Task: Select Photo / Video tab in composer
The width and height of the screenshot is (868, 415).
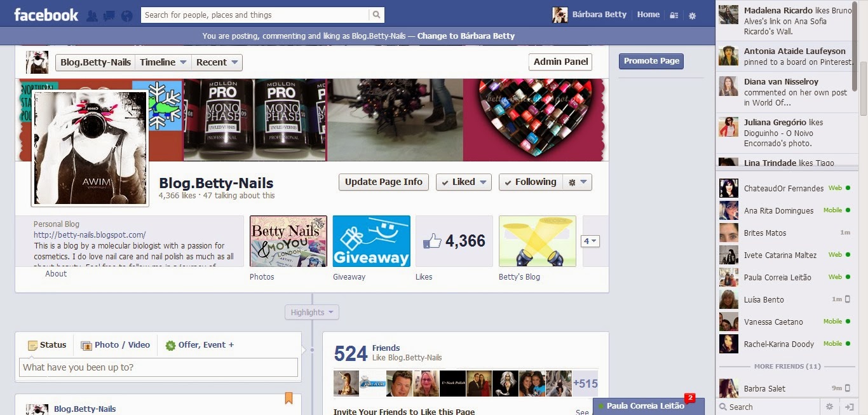Action: click(115, 345)
